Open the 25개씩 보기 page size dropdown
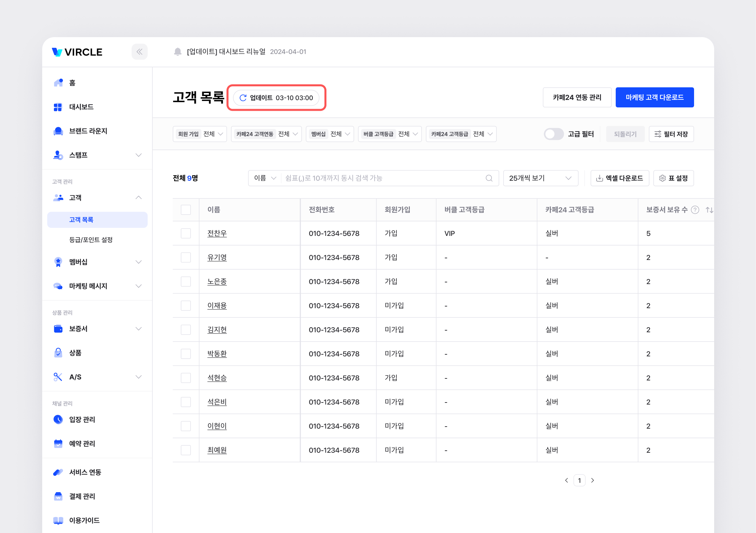The image size is (756, 533). point(540,178)
